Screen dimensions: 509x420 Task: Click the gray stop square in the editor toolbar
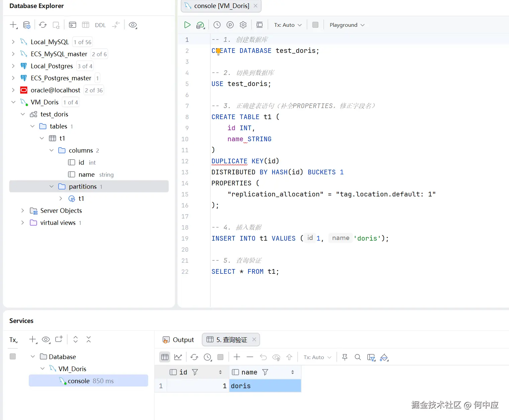click(x=315, y=25)
